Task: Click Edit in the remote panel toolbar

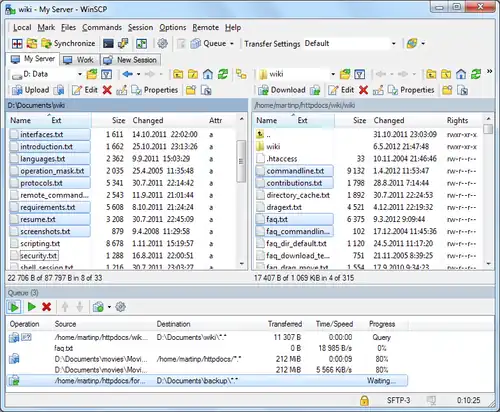Action: point(341,90)
